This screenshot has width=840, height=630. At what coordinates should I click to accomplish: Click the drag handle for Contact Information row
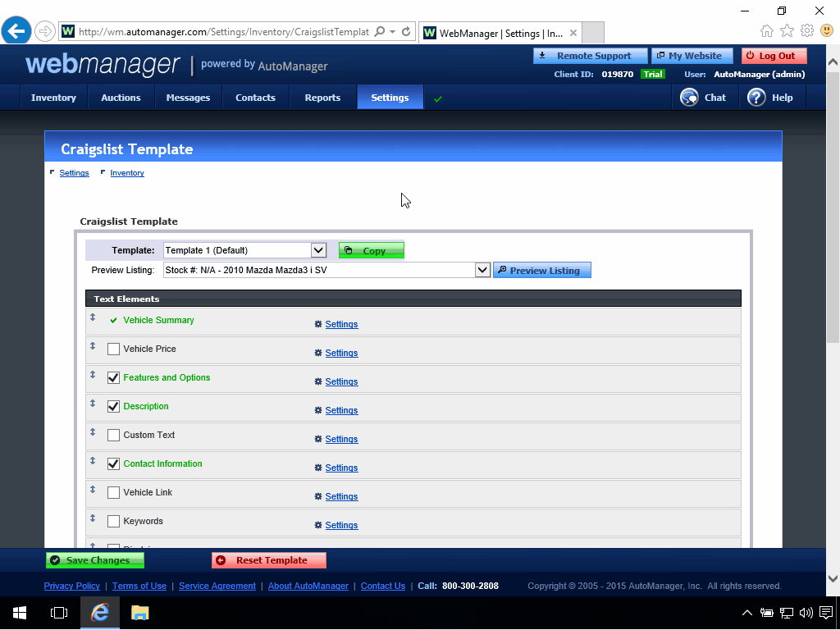pyautogui.click(x=93, y=461)
